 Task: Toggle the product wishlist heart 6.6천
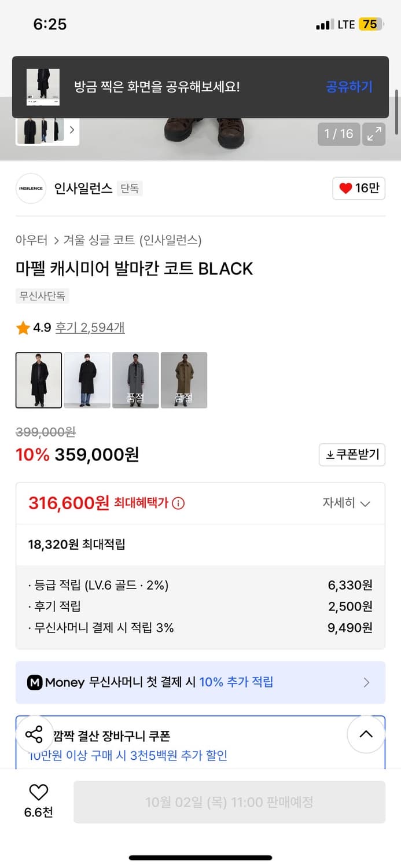coord(38,793)
